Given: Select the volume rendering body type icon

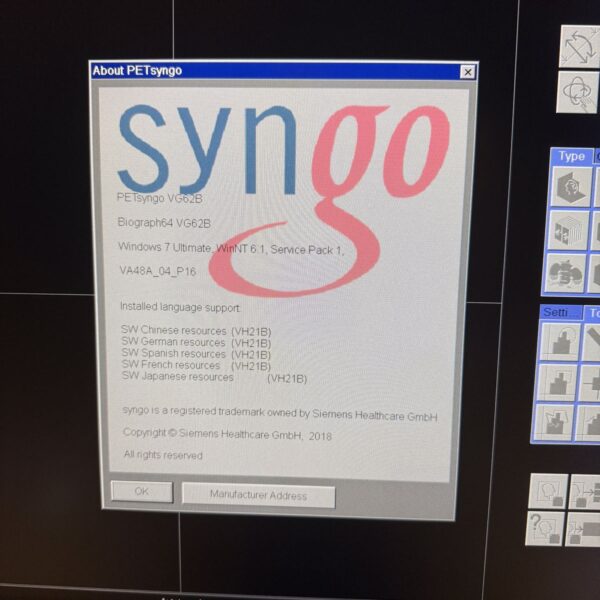Looking at the screenshot, I should 565,273.
